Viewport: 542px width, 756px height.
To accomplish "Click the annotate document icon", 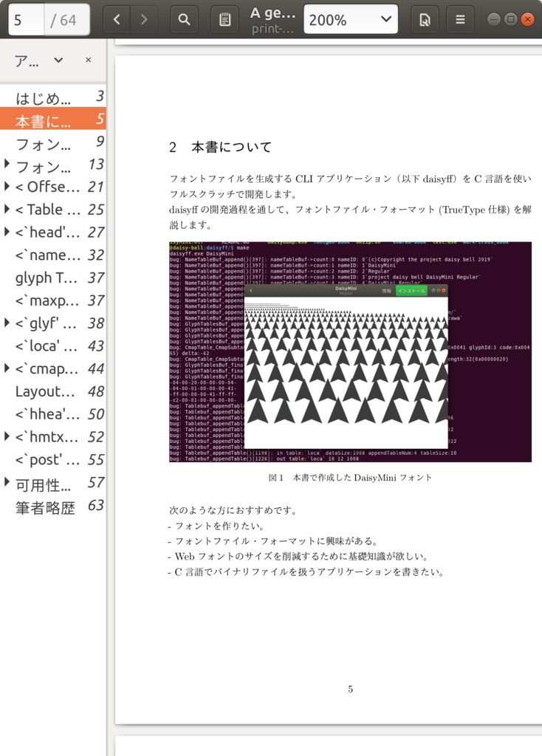I will coord(224,19).
